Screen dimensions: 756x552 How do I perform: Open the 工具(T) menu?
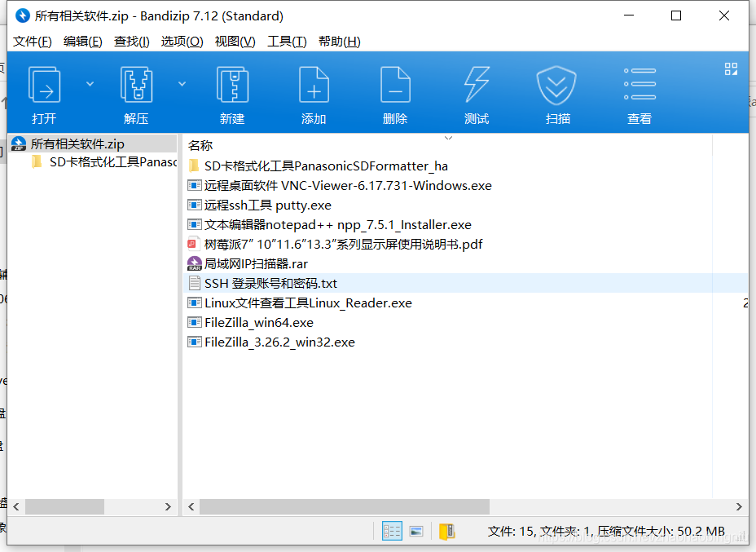point(288,42)
